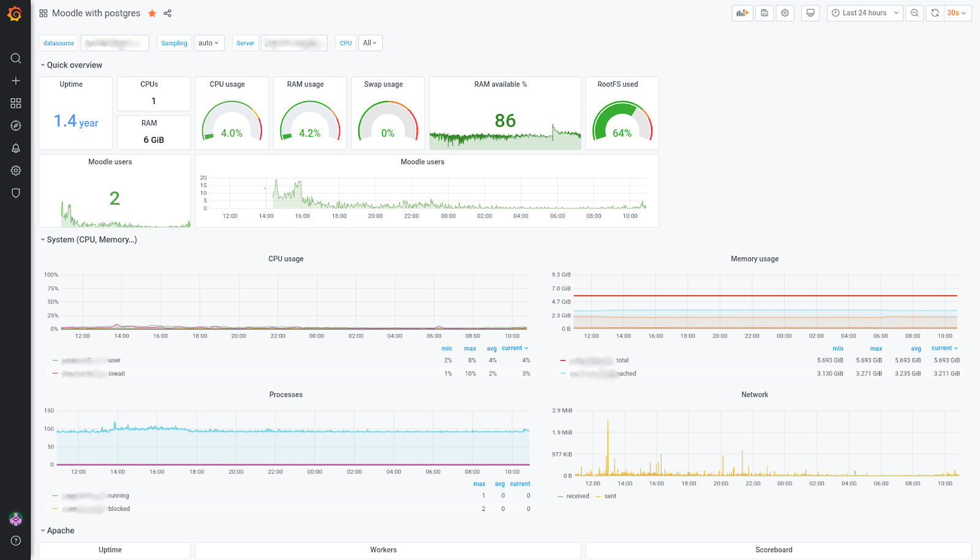Click the Uptime value 1.4 year
Screen dimensions: 980x560
pos(76,121)
